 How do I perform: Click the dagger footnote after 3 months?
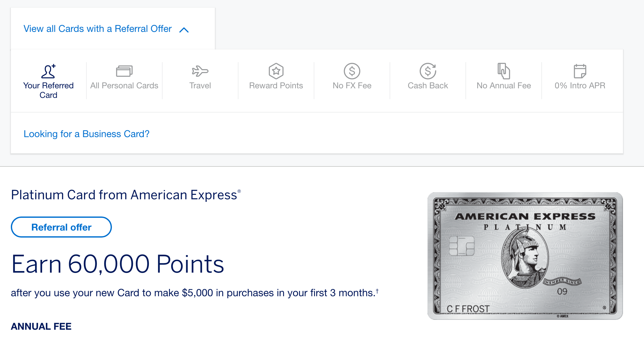[x=377, y=291]
